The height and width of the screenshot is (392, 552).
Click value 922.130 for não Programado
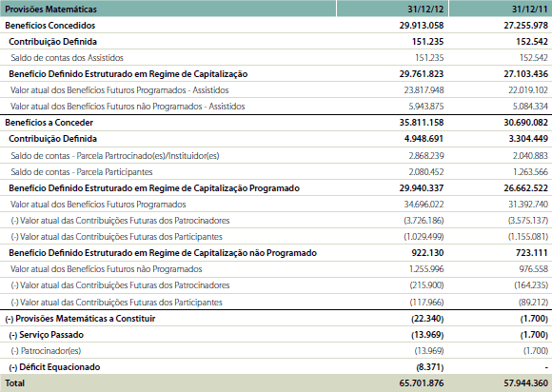(x=427, y=253)
